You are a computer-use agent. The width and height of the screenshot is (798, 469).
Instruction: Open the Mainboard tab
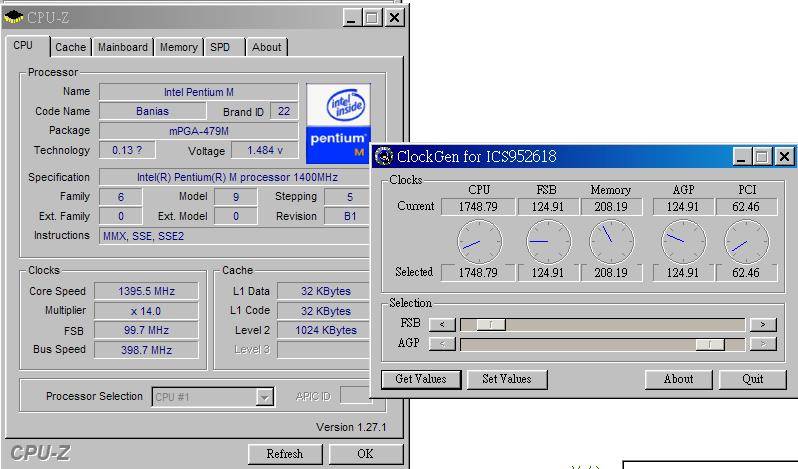coord(123,47)
